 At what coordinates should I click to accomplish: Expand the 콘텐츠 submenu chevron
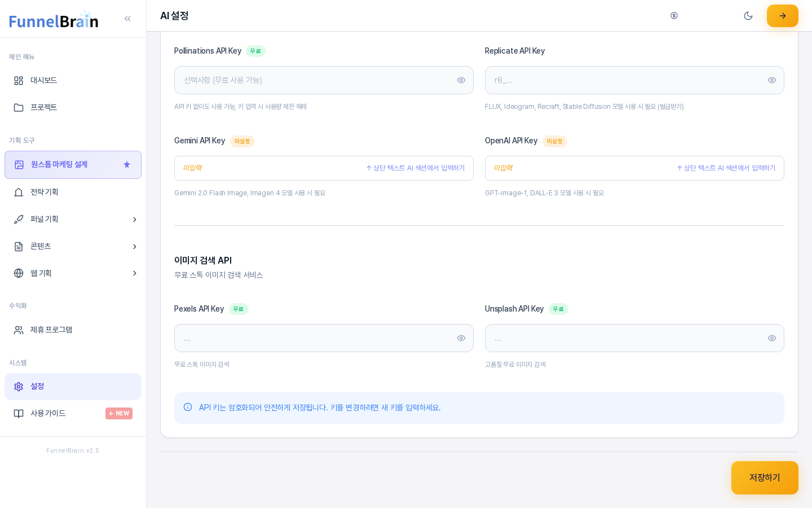click(x=134, y=247)
